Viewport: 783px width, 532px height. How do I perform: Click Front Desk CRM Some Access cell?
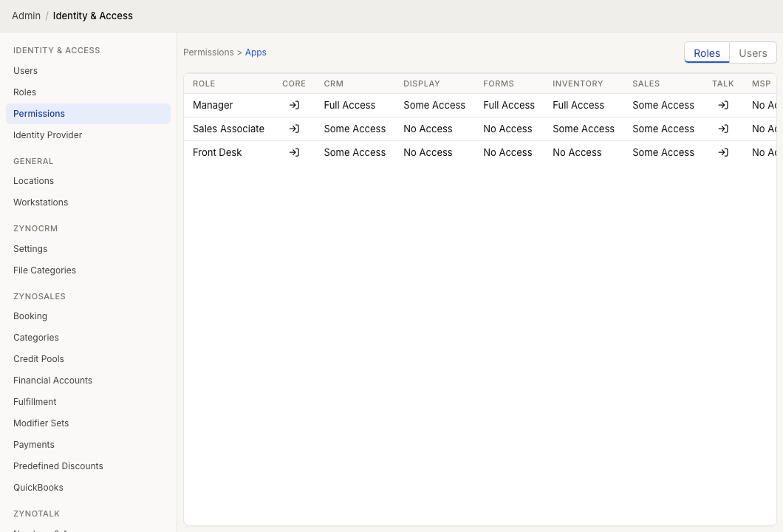click(355, 152)
